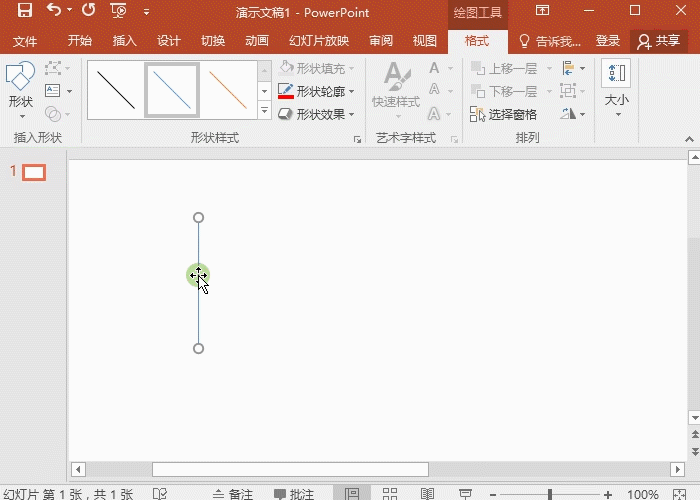Expand the shape styles gallery more arrow
The width and height of the screenshot is (700, 500).
coord(264,110)
